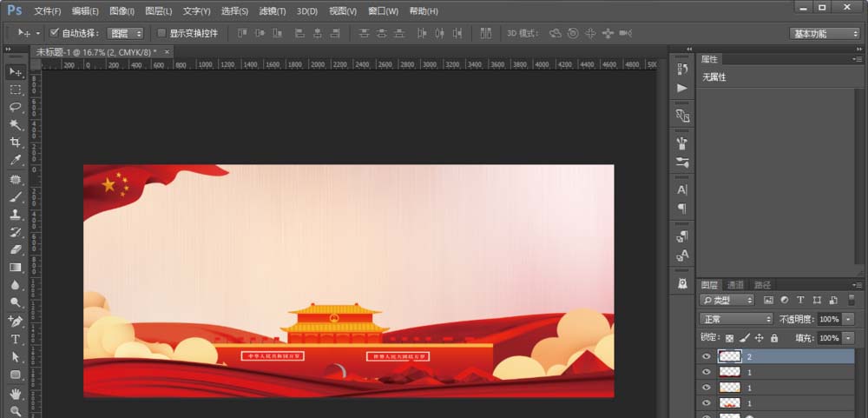
Task: Select the Dodge tool
Action: tap(16, 302)
